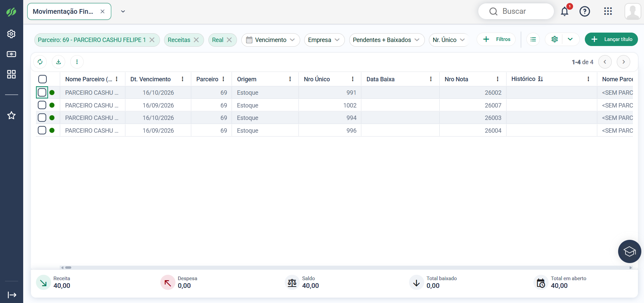Open the financial money icon in the sidebar
This screenshot has width=644, height=303.
point(11,54)
